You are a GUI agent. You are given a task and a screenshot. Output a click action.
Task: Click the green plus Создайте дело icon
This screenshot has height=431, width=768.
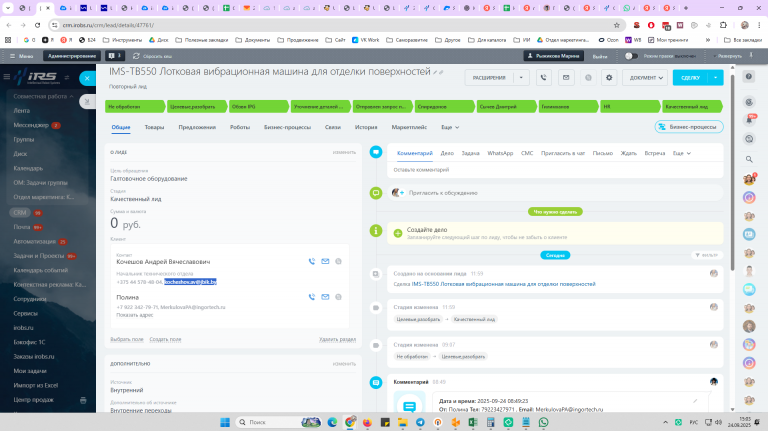tap(398, 233)
